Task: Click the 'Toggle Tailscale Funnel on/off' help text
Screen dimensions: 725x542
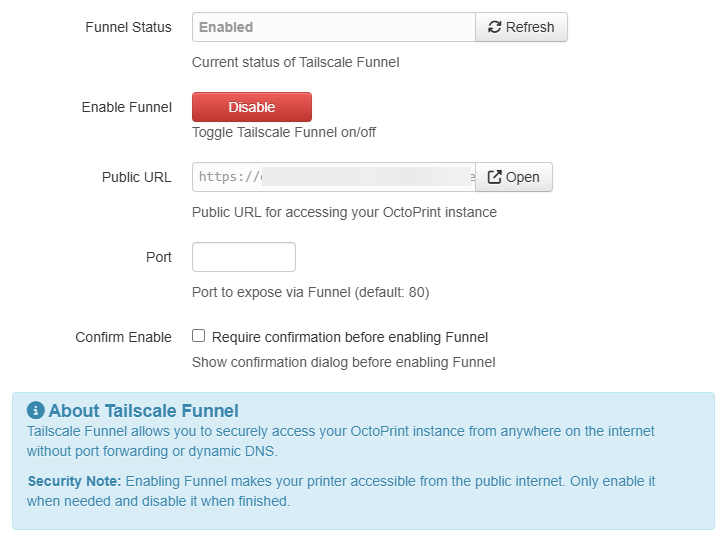Action: pyautogui.click(x=284, y=132)
